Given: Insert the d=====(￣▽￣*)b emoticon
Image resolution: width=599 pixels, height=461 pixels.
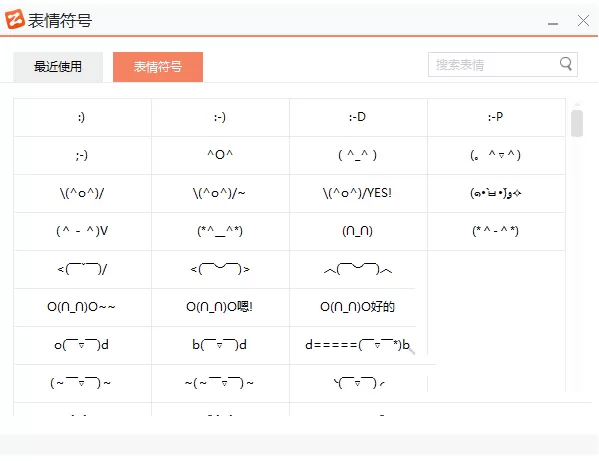Looking at the screenshot, I should click(x=358, y=345).
